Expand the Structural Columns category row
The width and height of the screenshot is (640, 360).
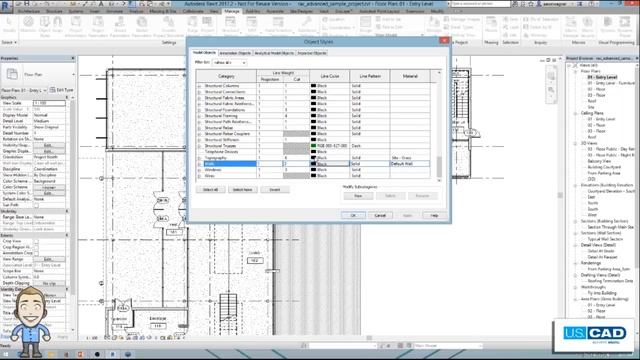pyautogui.click(x=199, y=86)
